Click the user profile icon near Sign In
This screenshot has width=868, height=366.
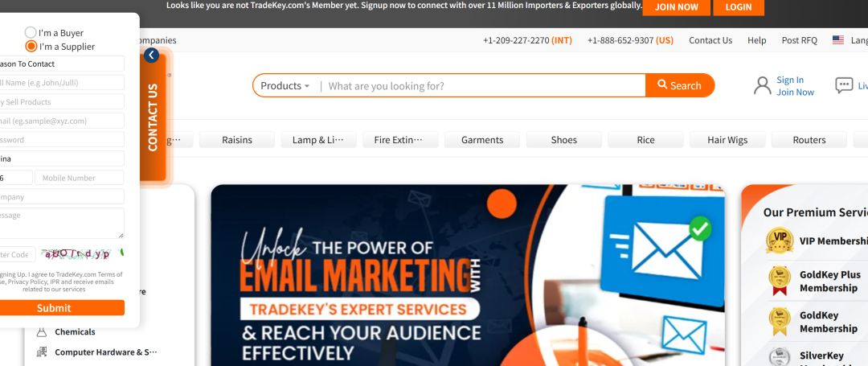[762, 85]
